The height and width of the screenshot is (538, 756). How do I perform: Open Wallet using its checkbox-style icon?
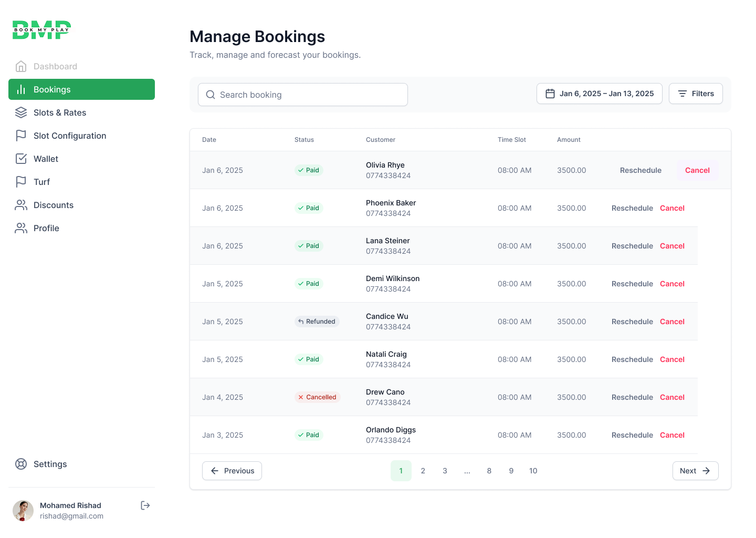21,159
